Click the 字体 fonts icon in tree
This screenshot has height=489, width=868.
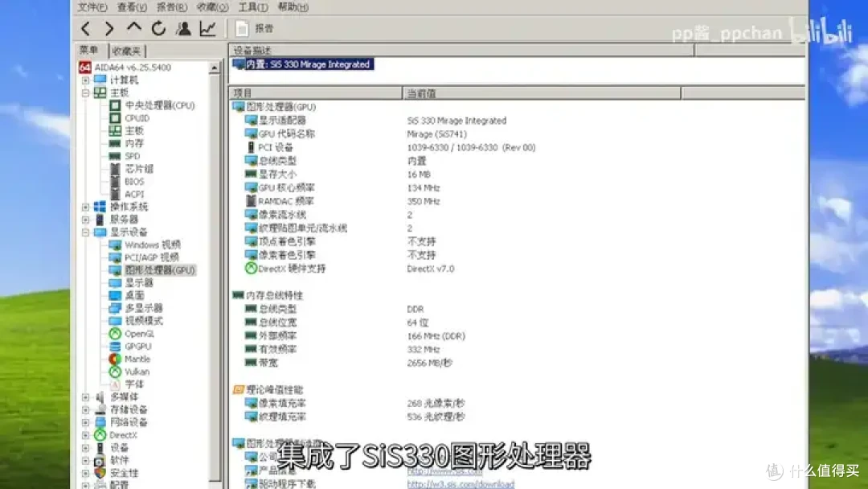click(x=115, y=384)
